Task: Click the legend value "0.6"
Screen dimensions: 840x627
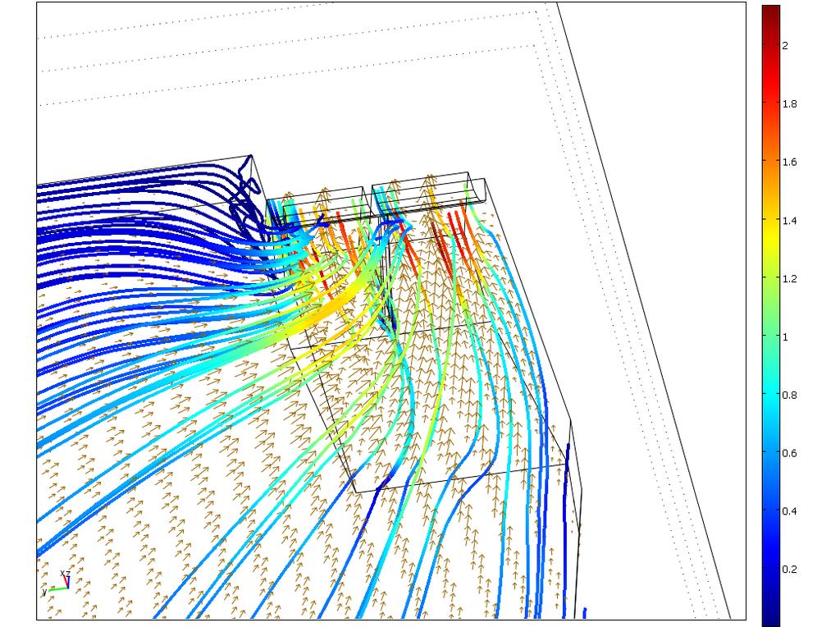Action: [x=790, y=453]
